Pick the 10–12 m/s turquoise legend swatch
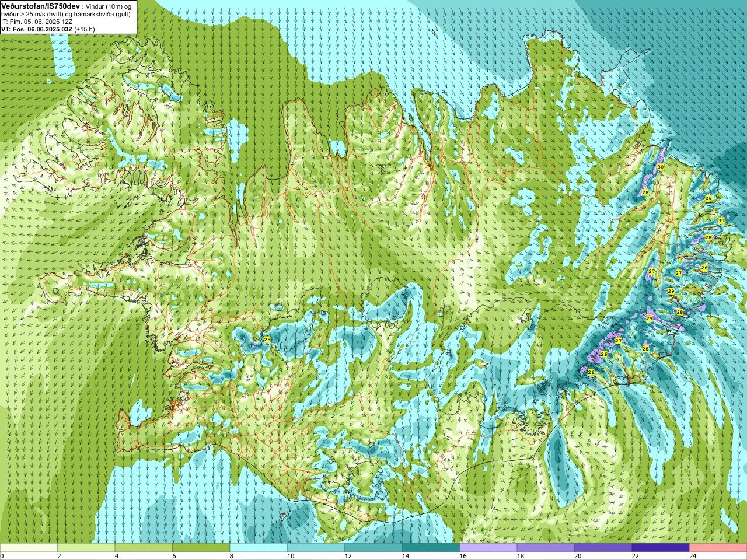The image size is (747, 560). coord(316,548)
